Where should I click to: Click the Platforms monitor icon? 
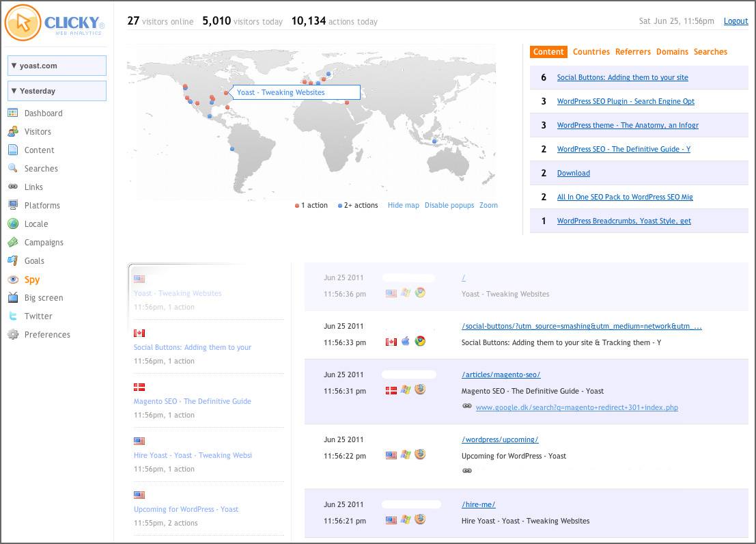pos(12,206)
